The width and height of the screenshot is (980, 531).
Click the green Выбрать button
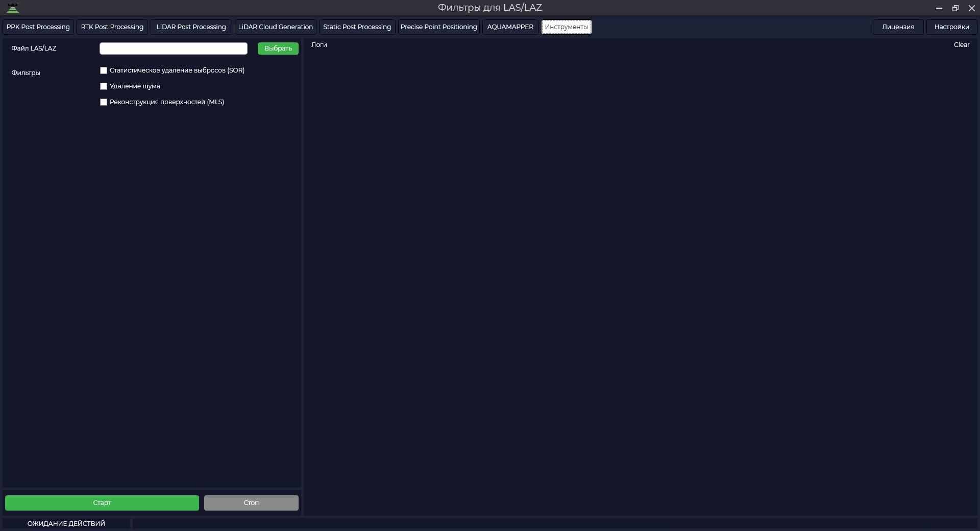point(278,49)
